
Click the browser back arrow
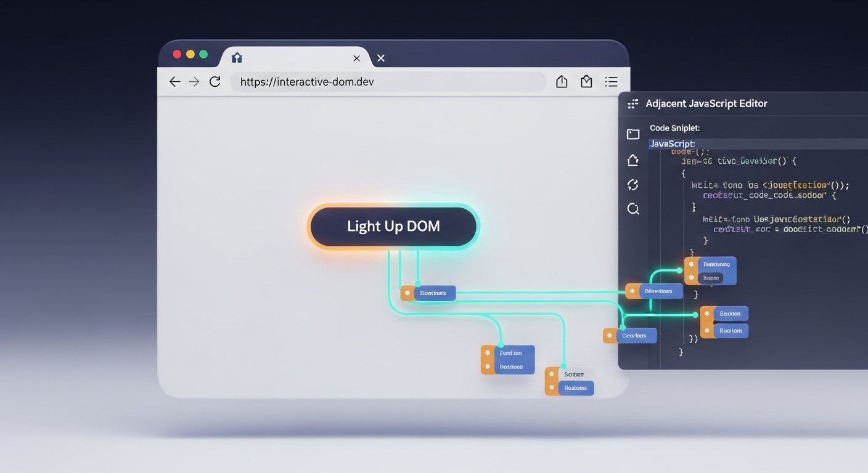(x=175, y=82)
